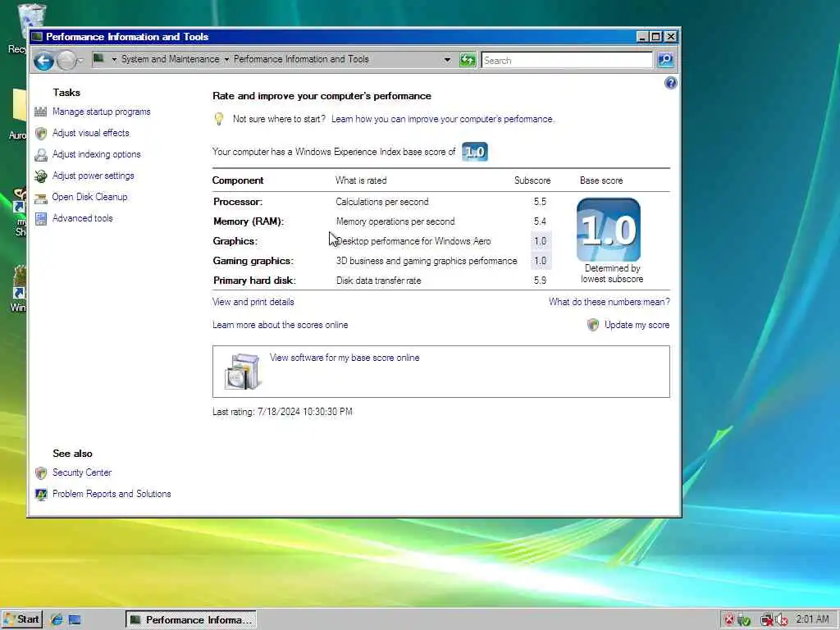Click the Control Panel icon in address bar

98,58
